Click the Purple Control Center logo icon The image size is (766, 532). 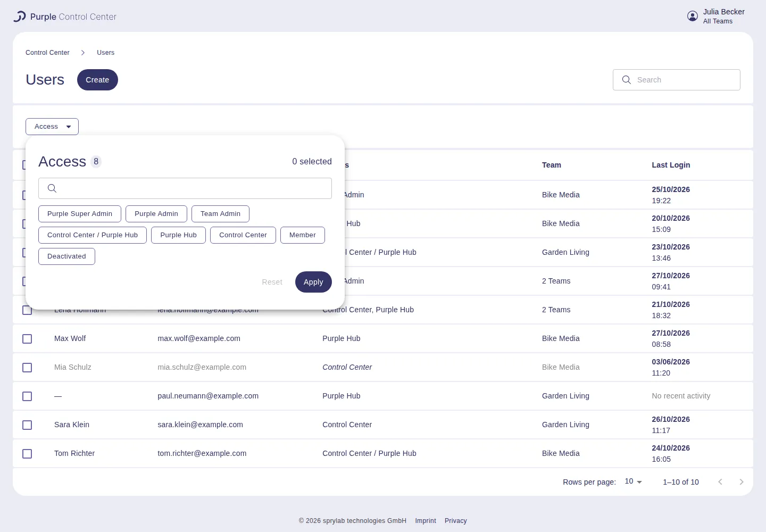20,16
